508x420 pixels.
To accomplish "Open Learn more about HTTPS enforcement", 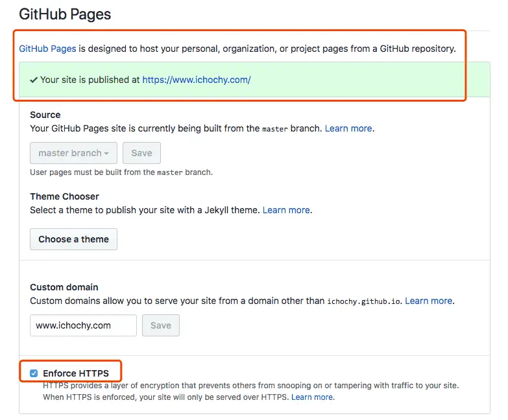I will click(312, 397).
